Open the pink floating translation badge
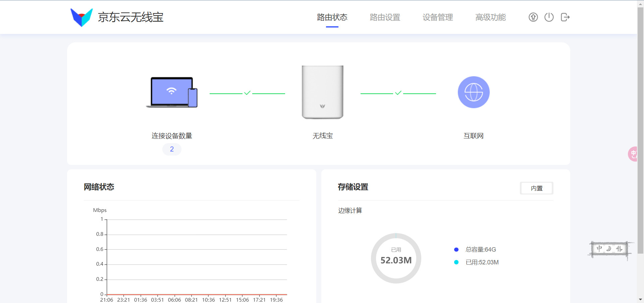Screen dimensions: 644x303 (633, 154)
